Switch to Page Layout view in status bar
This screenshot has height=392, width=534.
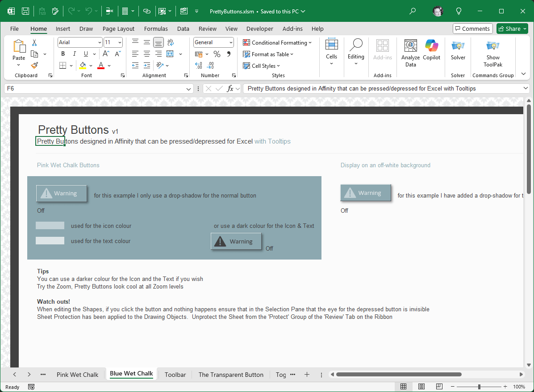421,387
